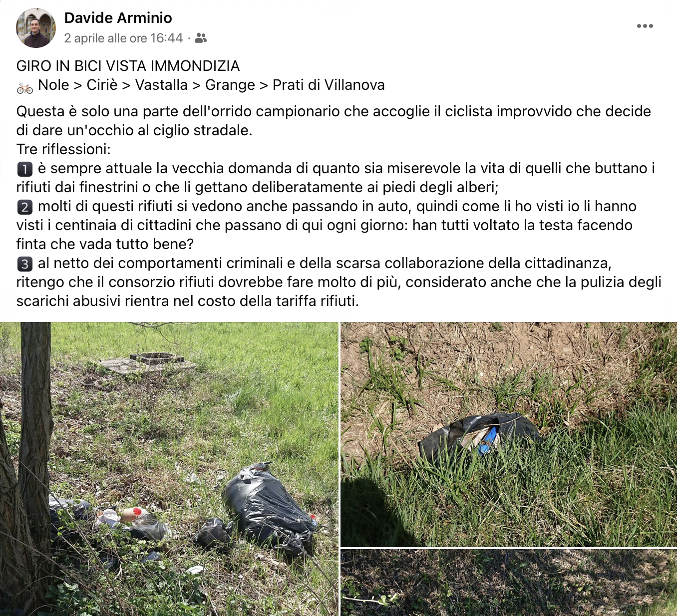Click the heading GIRO IN BICI VISTA IMMONDIZIA
This screenshot has height=616, width=677.
[128, 66]
